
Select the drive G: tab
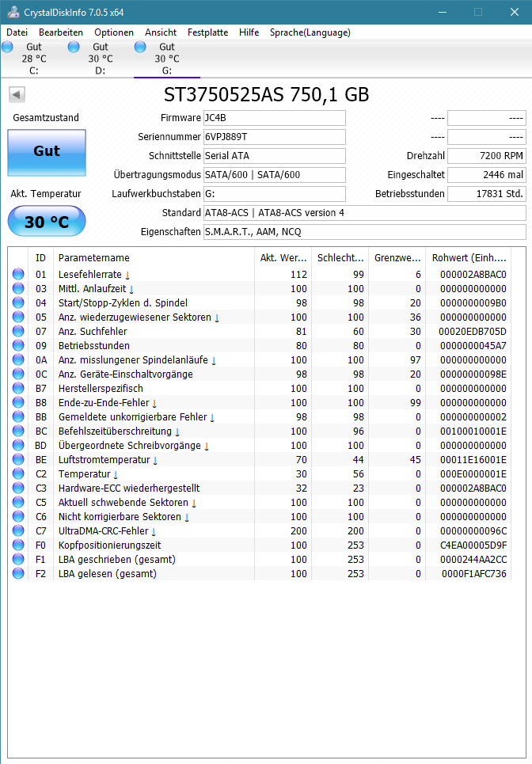click(x=166, y=59)
